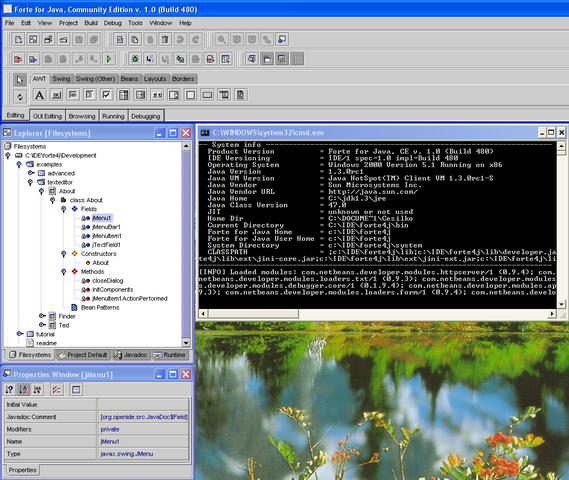The height and width of the screenshot is (480, 569).
Task: Expand the tutorial folder node
Action: [x=20, y=334]
